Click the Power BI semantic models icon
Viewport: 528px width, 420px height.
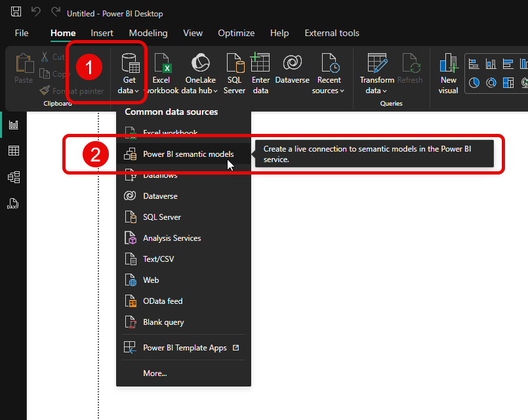pos(131,154)
